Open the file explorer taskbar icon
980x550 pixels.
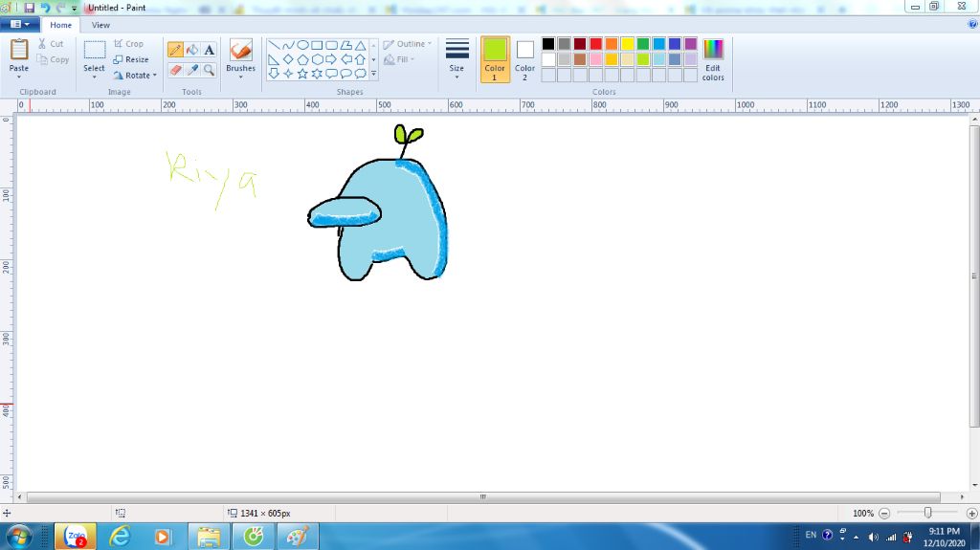point(209,537)
